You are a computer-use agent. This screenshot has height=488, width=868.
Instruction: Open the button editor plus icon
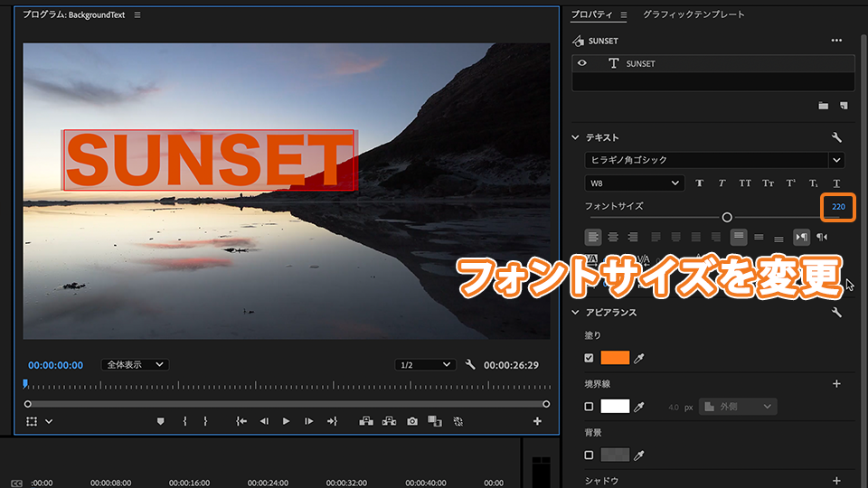coord(537,421)
